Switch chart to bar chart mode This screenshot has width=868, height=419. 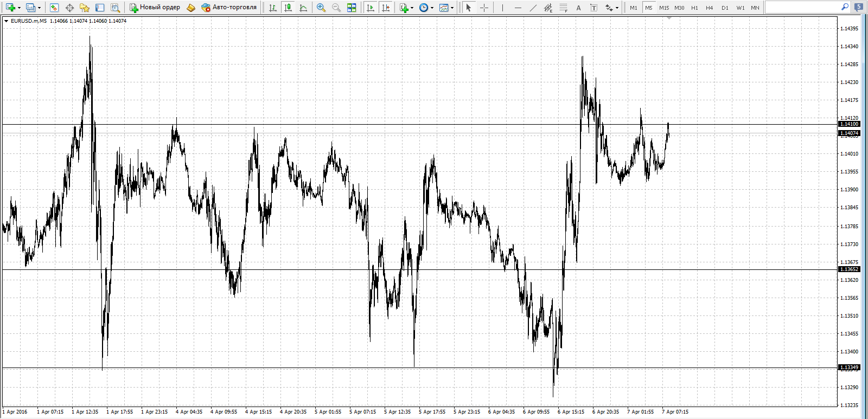(x=273, y=8)
